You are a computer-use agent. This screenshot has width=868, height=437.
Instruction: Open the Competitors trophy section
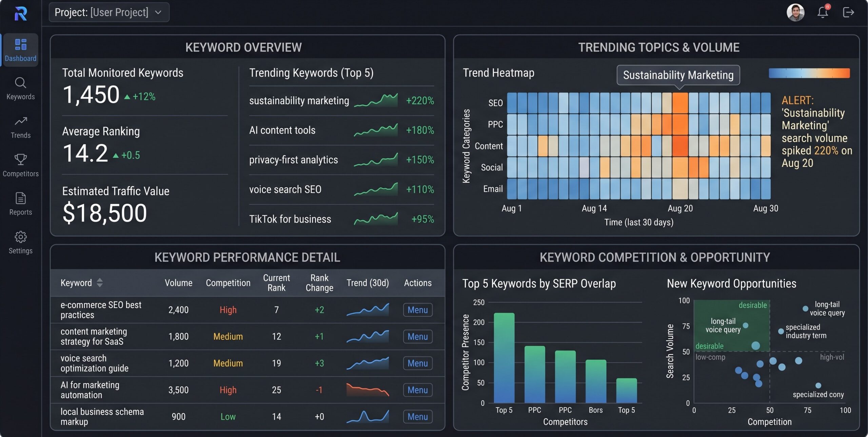point(20,166)
